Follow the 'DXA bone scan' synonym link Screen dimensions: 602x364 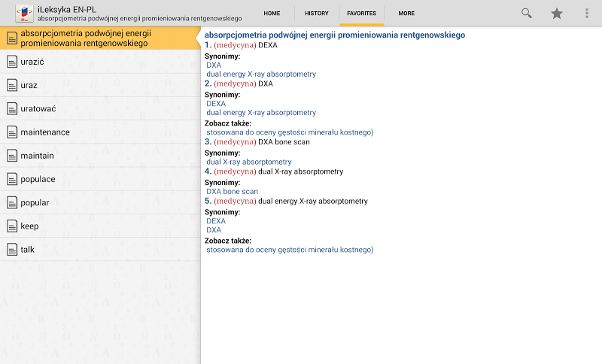[x=232, y=192]
